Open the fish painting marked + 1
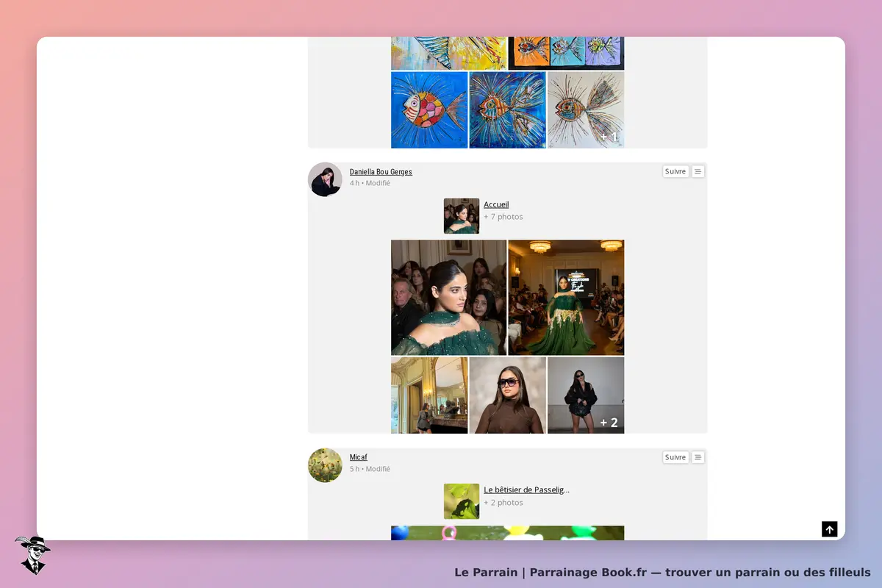The image size is (882, 588). click(x=586, y=110)
